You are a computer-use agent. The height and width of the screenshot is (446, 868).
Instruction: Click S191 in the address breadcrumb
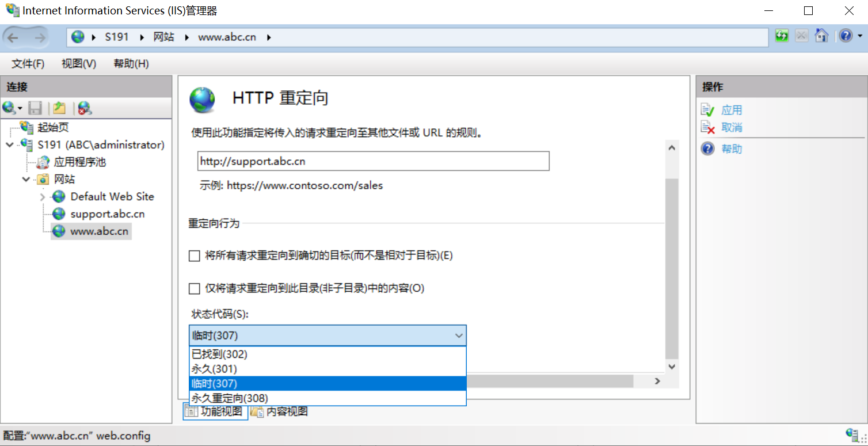(x=117, y=37)
